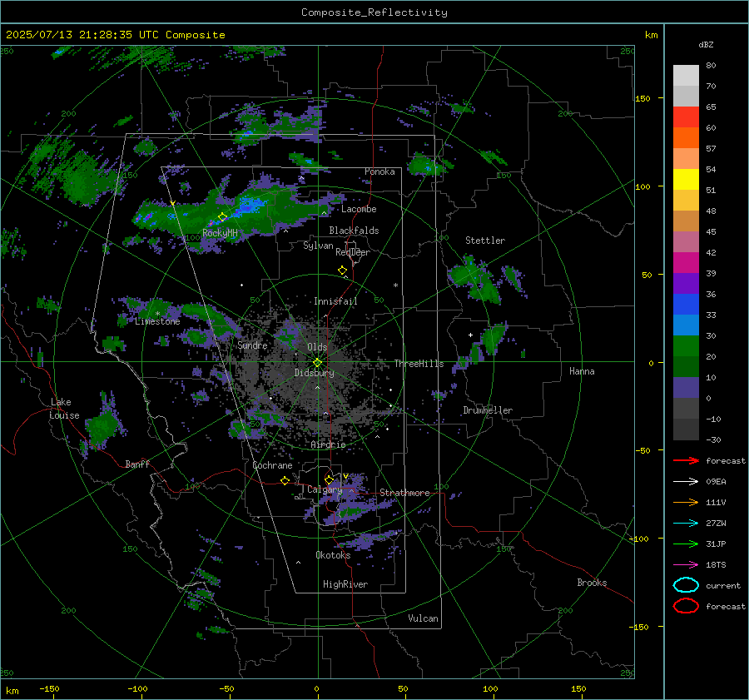Click the Ponoka town label
This screenshot has width=749, height=700.
click(379, 171)
